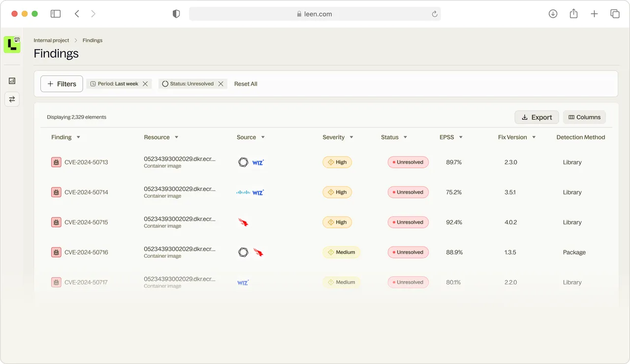Click Cisco source logo in CVE-2024-50714 row
630x364 pixels.
243,192
